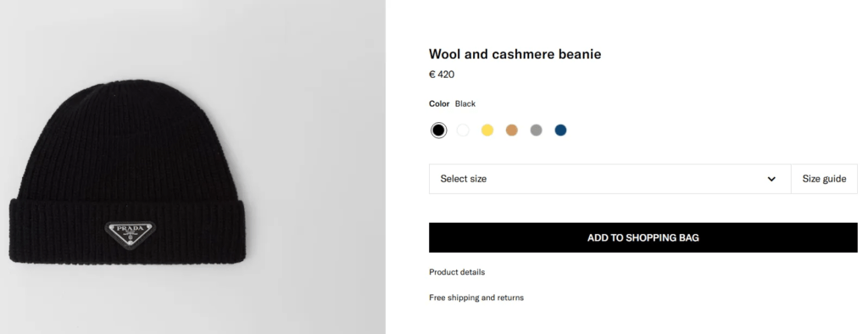Expand the Product details section
868x334 pixels.
tap(457, 272)
